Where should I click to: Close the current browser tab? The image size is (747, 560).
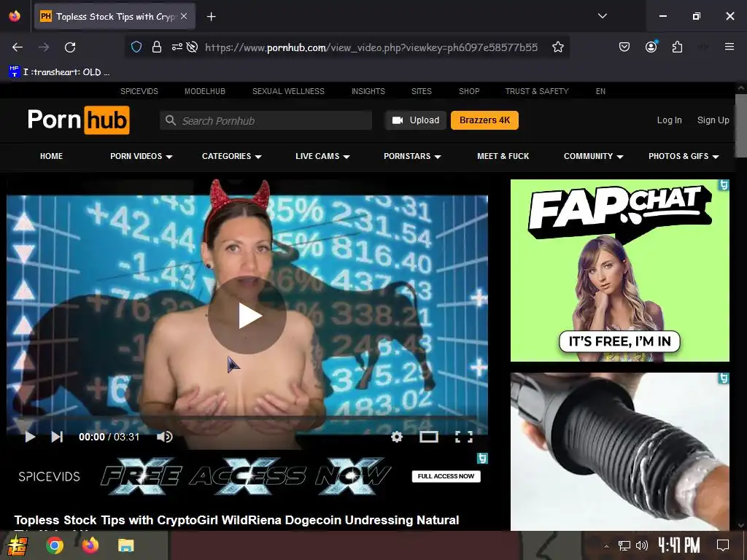pos(184,17)
